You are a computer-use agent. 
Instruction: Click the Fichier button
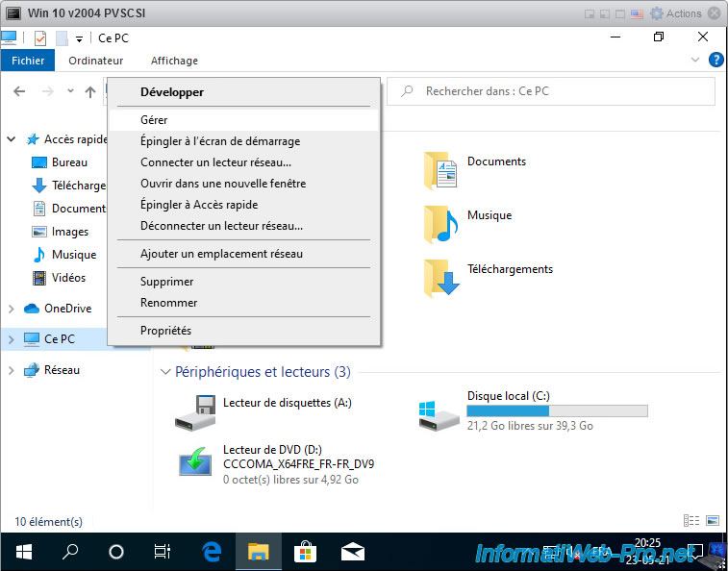coord(28,61)
